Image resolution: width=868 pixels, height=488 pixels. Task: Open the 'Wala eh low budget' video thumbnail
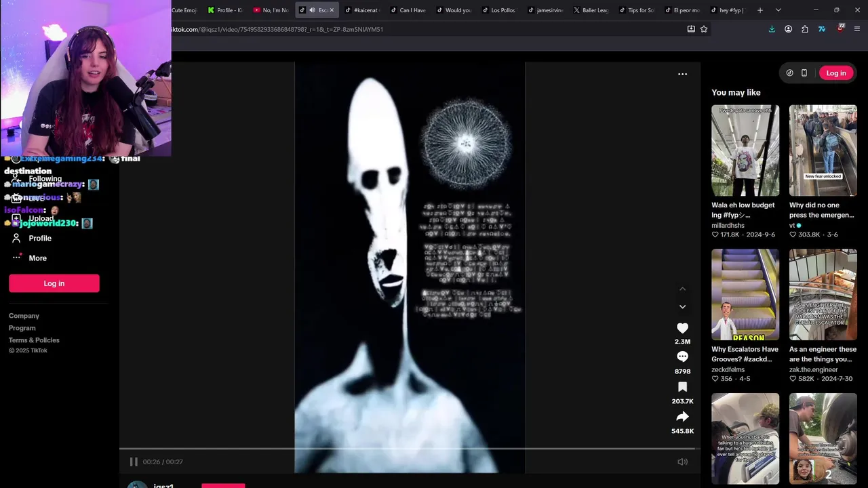point(745,150)
